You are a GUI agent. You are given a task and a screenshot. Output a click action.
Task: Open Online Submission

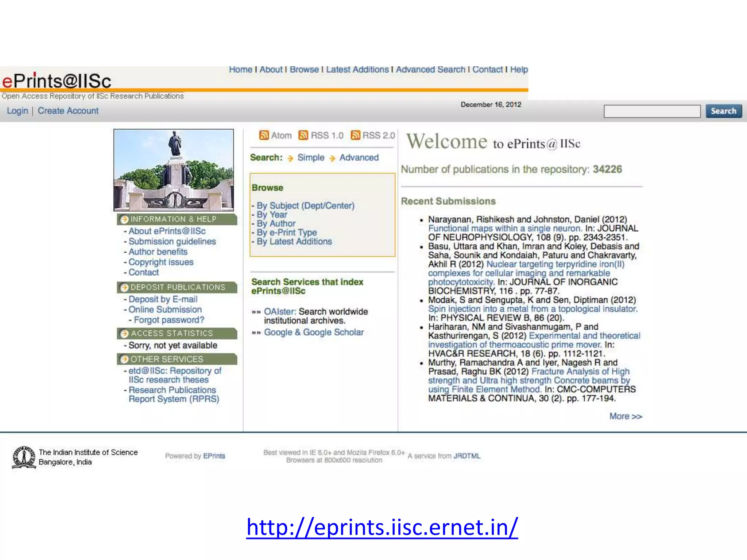[x=165, y=310]
